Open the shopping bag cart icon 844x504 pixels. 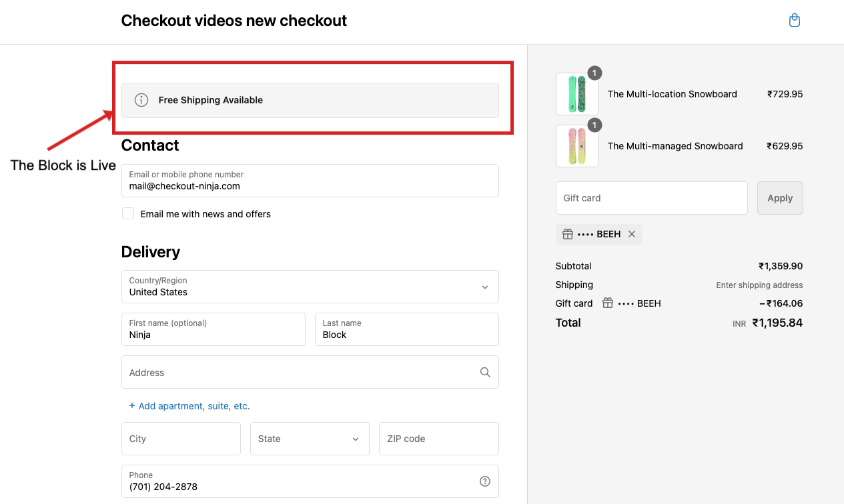pos(794,21)
